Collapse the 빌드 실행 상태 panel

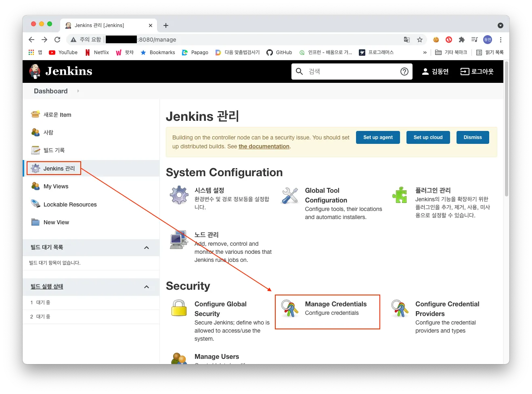pos(147,287)
